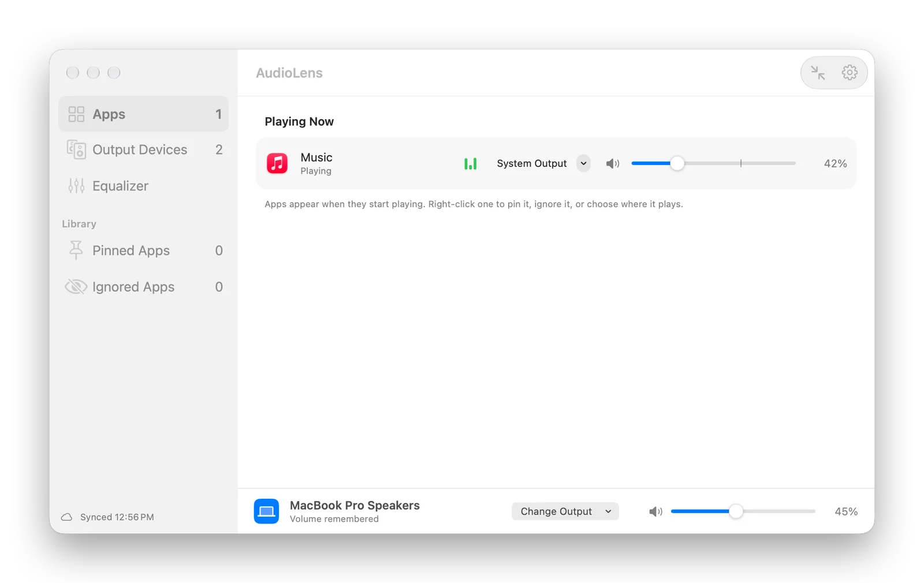Open the Change Output dropdown
The width and height of the screenshot is (924, 583).
coord(565,511)
